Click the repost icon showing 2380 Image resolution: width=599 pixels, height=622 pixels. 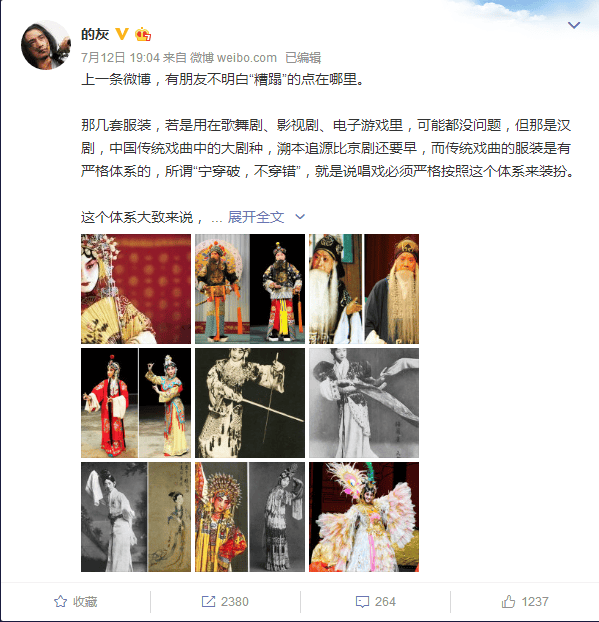pos(208,601)
